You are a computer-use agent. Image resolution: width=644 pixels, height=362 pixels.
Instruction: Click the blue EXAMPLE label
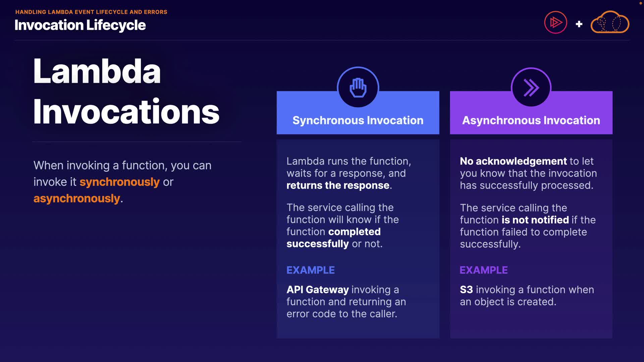310,270
